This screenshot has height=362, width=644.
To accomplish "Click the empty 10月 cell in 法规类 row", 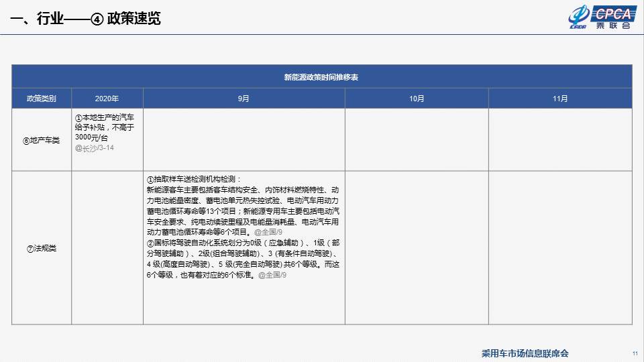I will click(x=417, y=248).
